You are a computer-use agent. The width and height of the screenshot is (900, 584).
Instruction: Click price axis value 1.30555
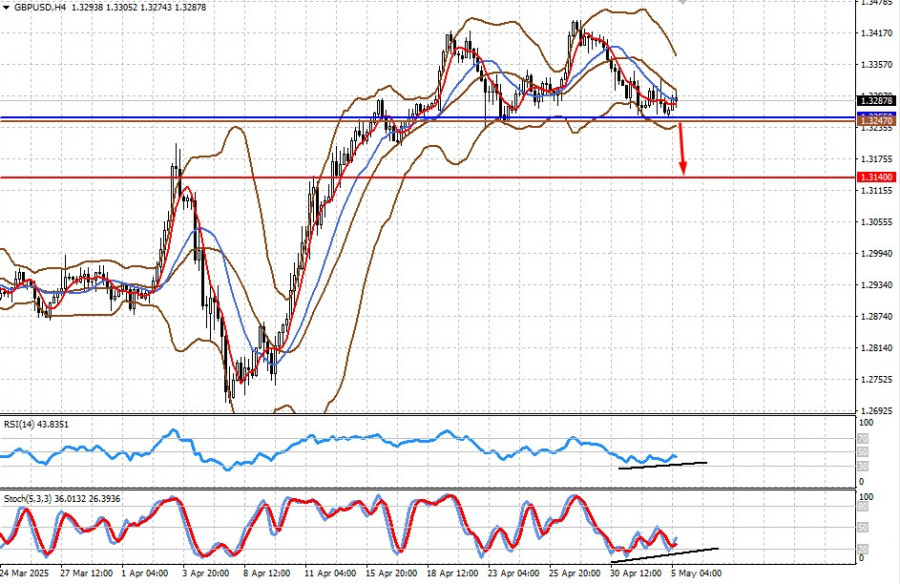pyautogui.click(x=876, y=222)
